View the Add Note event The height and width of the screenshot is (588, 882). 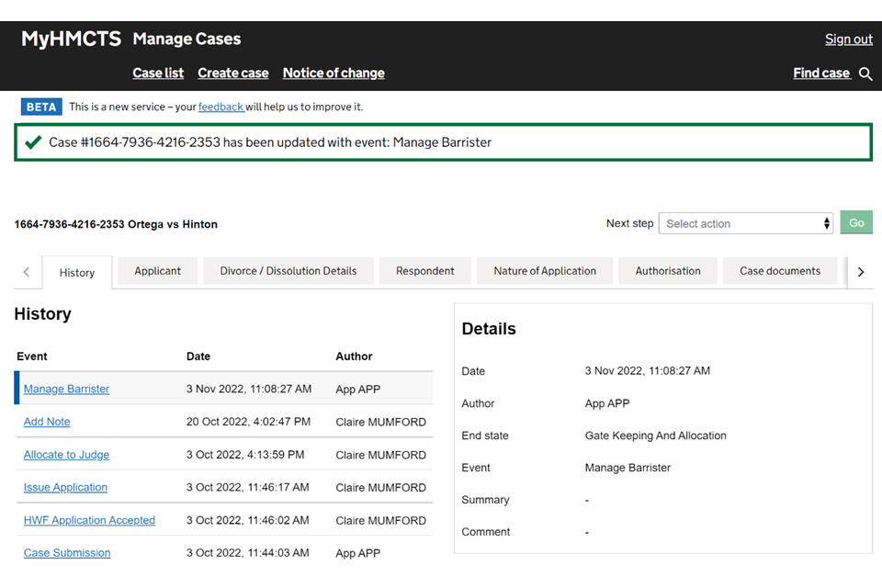click(47, 422)
